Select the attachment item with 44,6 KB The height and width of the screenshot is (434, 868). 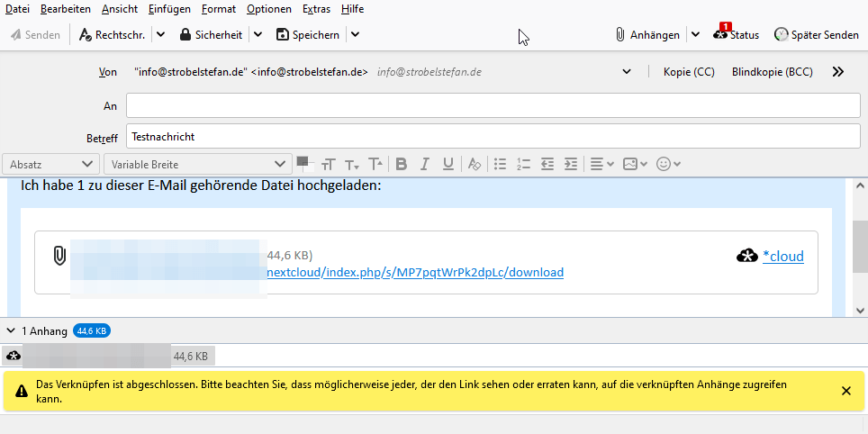pyautogui.click(x=108, y=356)
